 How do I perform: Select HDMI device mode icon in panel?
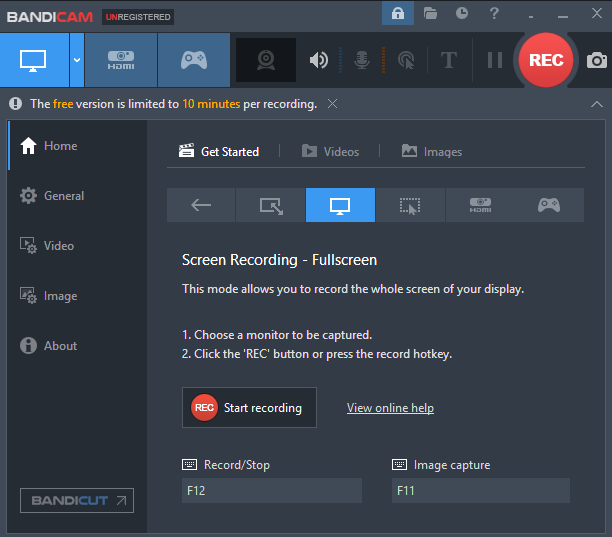click(480, 205)
